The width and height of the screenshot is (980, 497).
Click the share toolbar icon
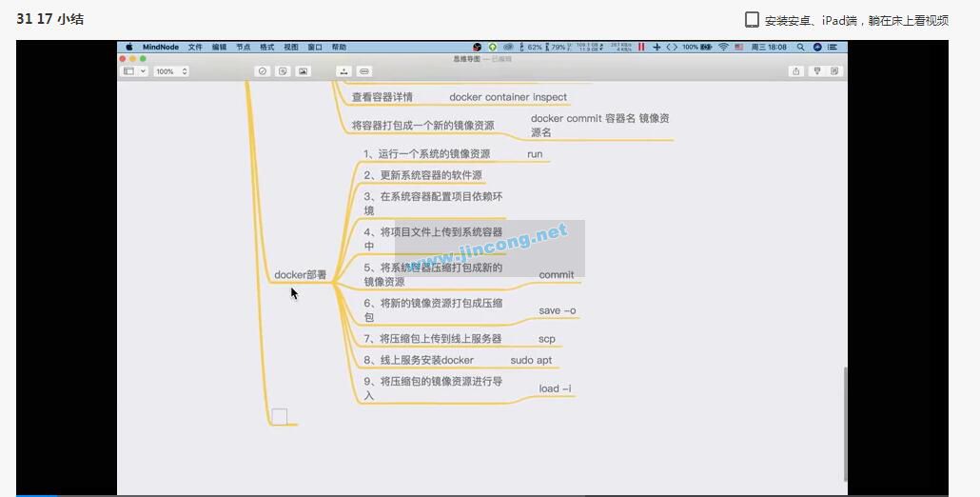pyautogui.click(x=795, y=71)
